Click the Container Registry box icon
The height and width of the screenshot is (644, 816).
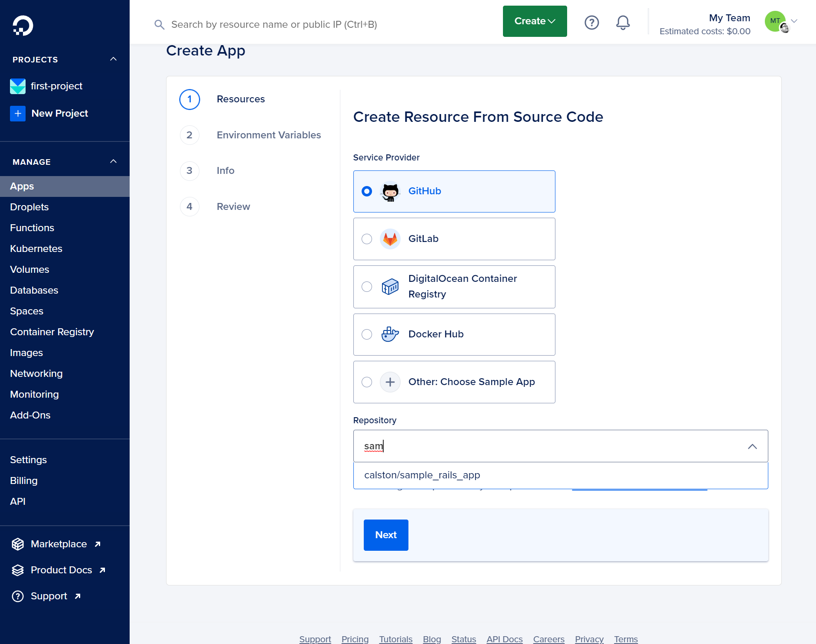pos(390,287)
